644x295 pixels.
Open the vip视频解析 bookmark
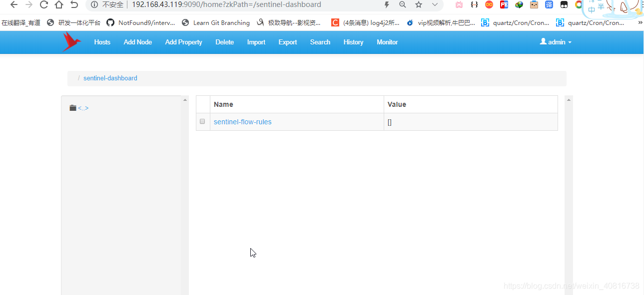[x=441, y=22]
